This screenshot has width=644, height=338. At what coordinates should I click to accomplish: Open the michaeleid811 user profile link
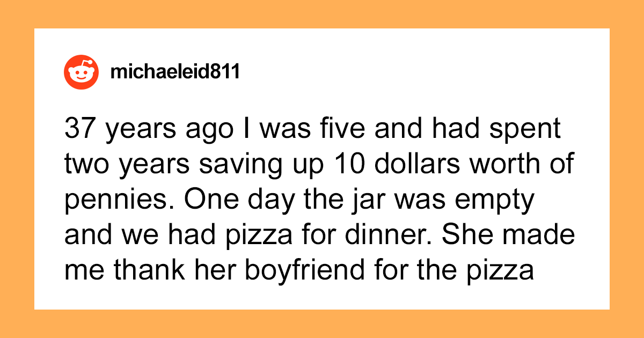coord(174,72)
